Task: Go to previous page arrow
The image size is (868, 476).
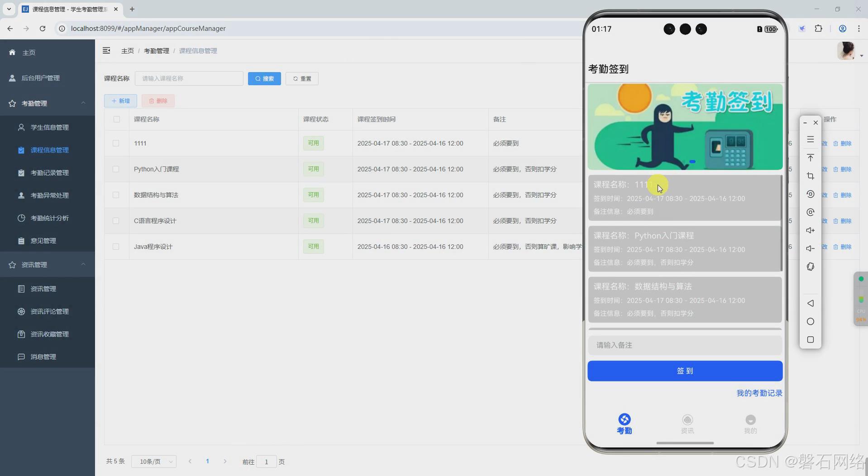Action: point(190,461)
